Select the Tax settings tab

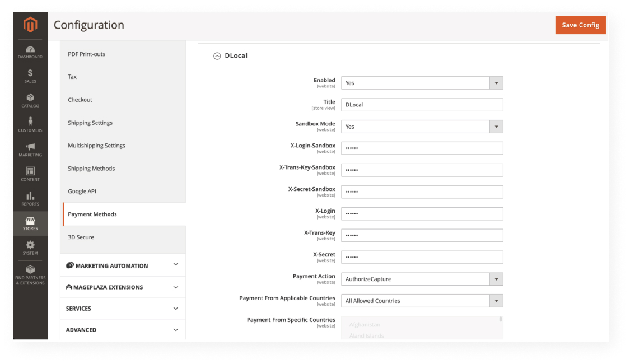(x=124, y=77)
